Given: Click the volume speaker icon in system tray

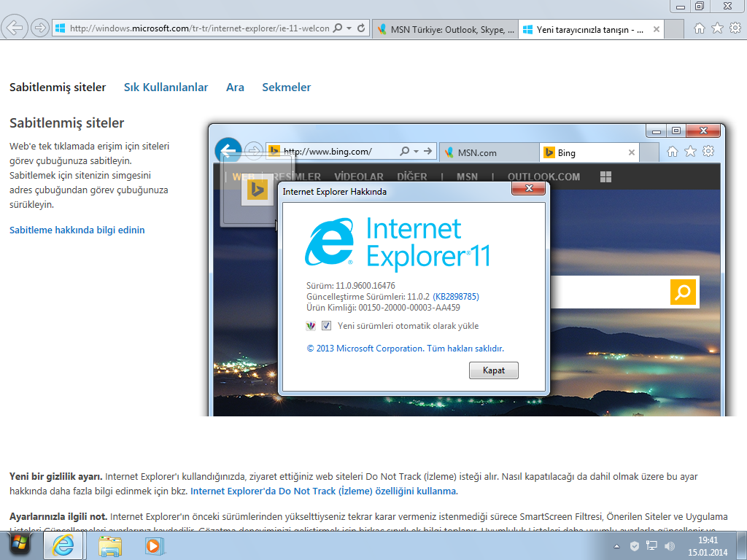Looking at the screenshot, I should [x=670, y=545].
